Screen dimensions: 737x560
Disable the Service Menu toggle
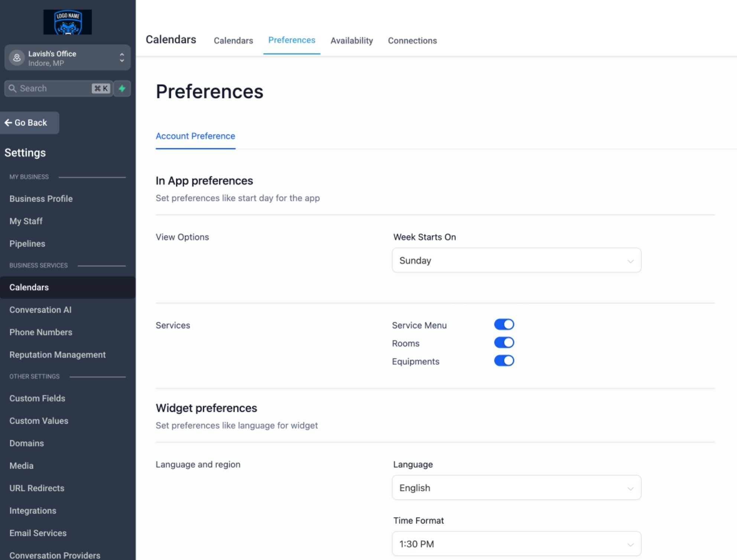coord(504,325)
